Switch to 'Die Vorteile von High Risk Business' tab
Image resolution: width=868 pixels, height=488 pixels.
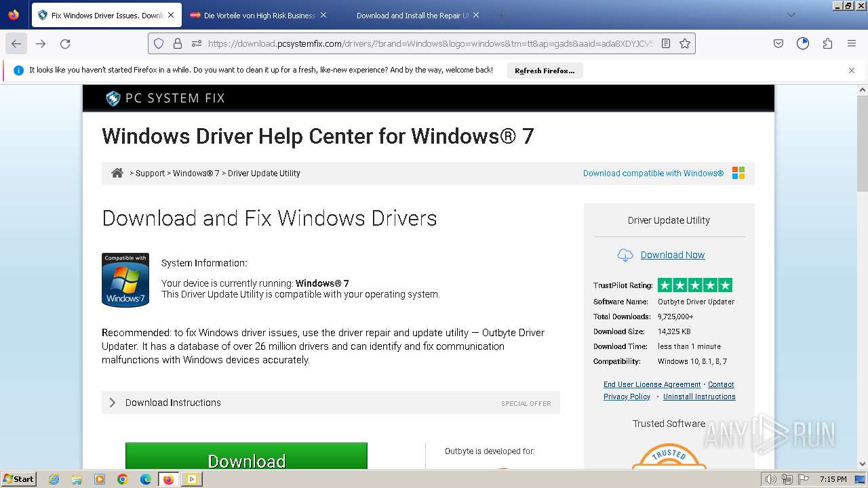click(x=260, y=15)
